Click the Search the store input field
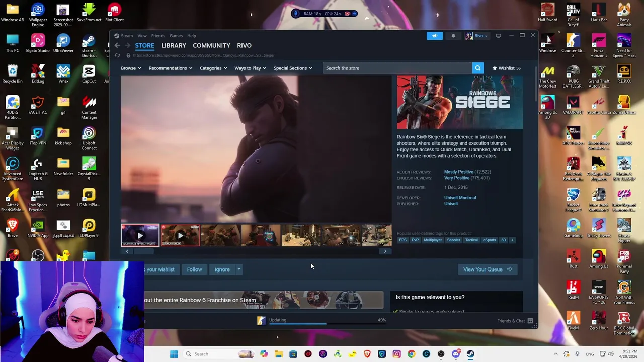This screenshot has height=362, width=644. pyautogui.click(x=397, y=68)
